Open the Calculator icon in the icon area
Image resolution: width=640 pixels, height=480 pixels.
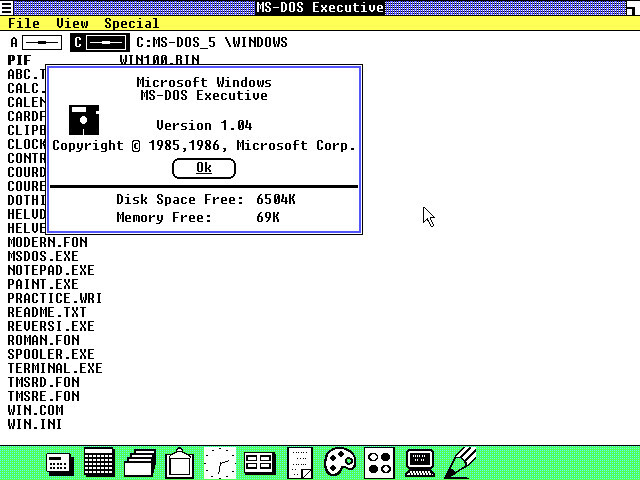(x=60, y=464)
